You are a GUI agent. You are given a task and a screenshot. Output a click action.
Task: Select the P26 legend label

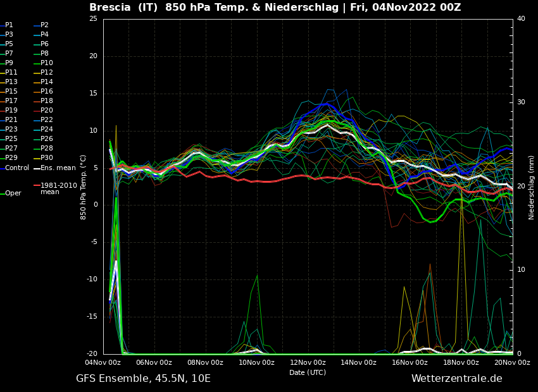[47, 138]
